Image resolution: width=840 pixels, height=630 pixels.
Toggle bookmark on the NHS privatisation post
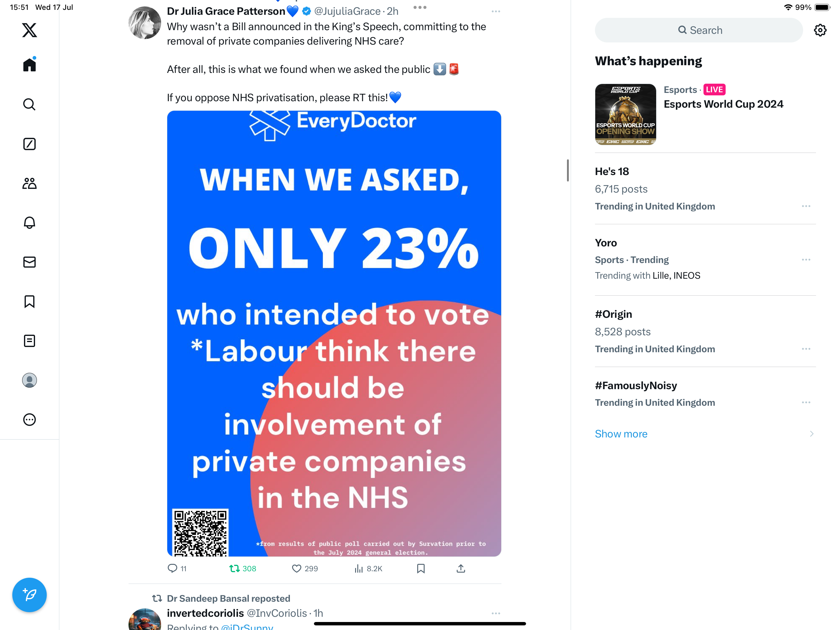421,568
